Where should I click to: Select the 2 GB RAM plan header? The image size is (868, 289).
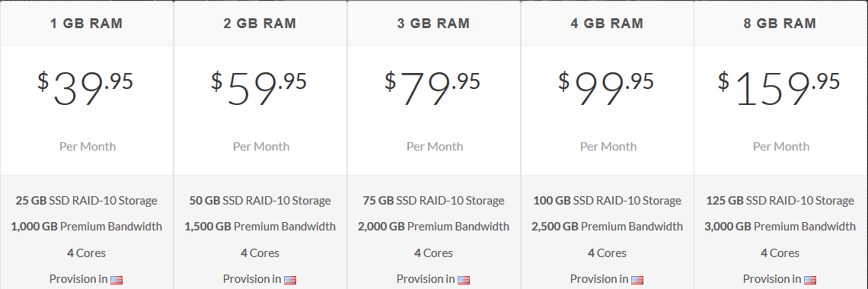click(x=260, y=24)
